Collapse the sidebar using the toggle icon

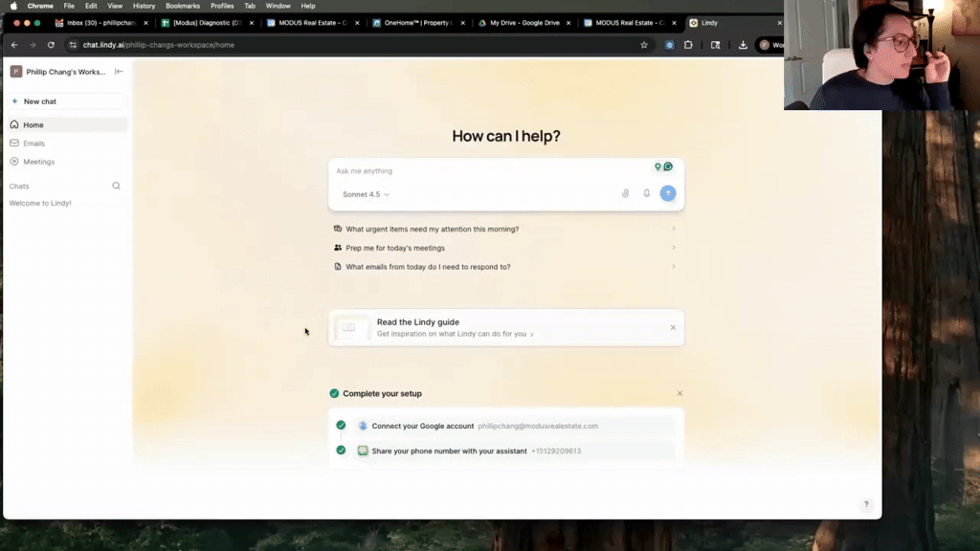click(x=119, y=72)
